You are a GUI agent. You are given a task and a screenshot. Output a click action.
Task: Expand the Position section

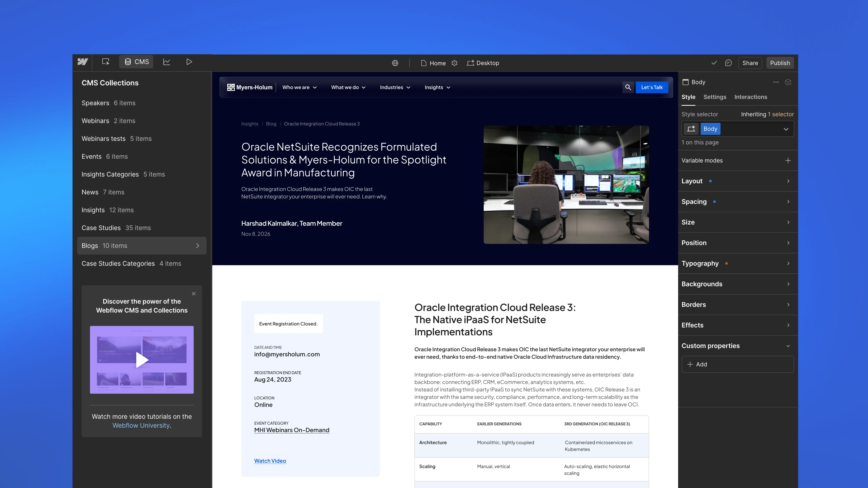(738, 243)
